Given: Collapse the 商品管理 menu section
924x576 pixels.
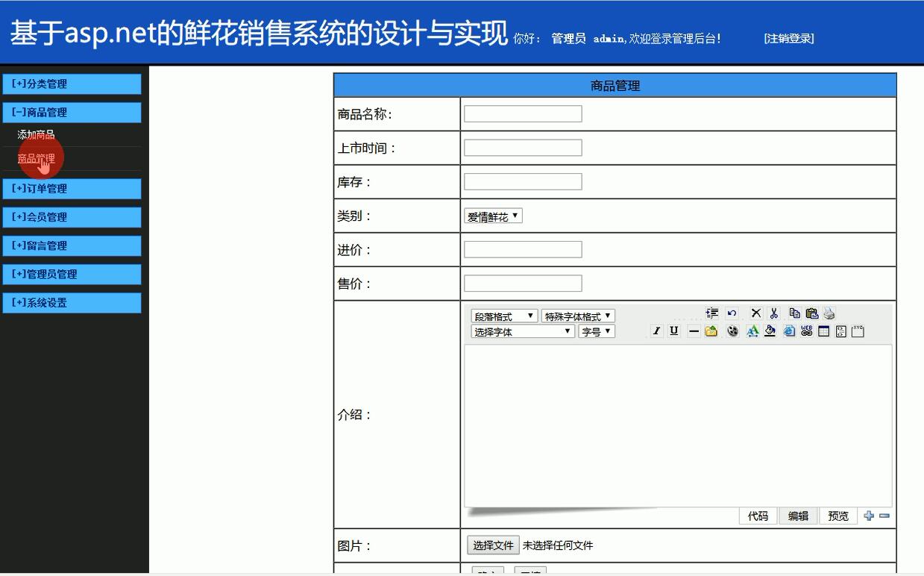Looking at the screenshot, I should click(x=72, y=113).
